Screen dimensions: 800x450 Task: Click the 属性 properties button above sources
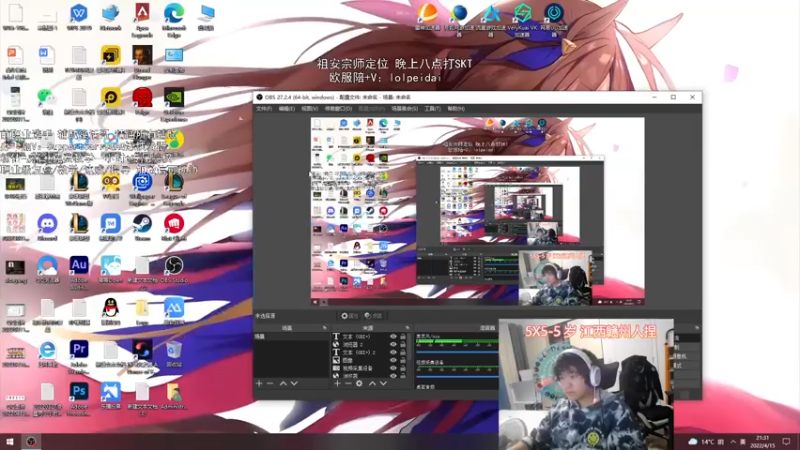pyautogui.click(x=349, y=316)
